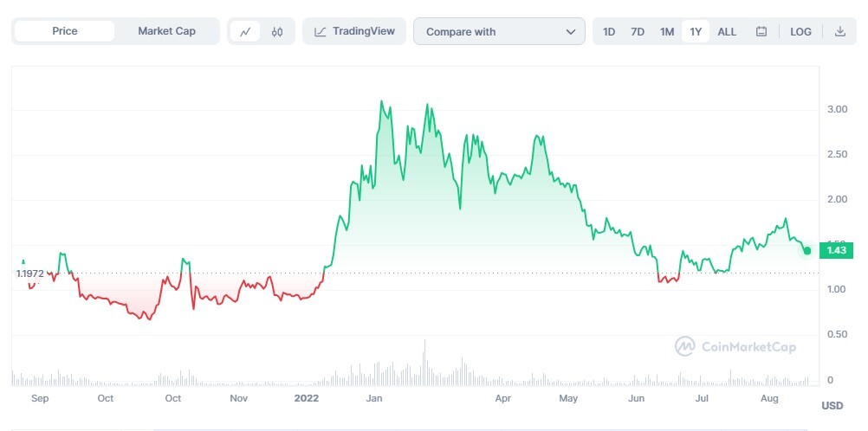The height and width of the screenshot is (431, 868).
Task: Click the 1.1972 starting price label
Action: point(30,273)
